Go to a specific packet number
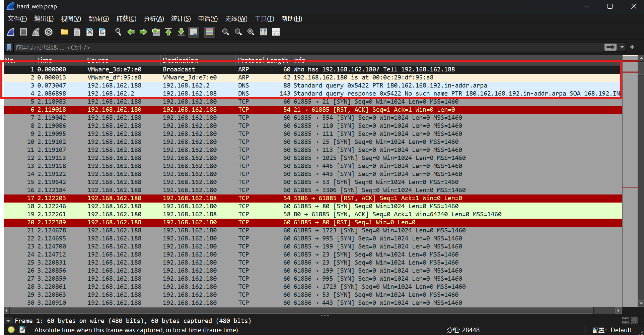 pos(156,32)
